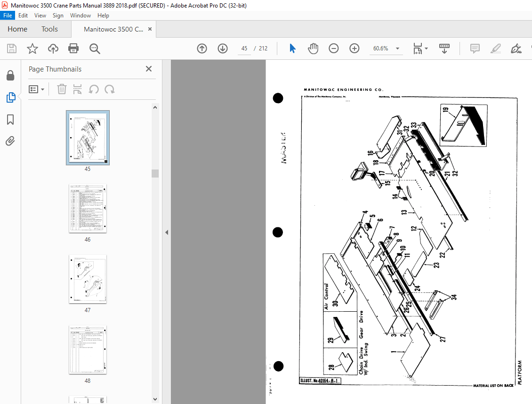
Task: Open the Add Comment tool
Action: tap(475, 48)
